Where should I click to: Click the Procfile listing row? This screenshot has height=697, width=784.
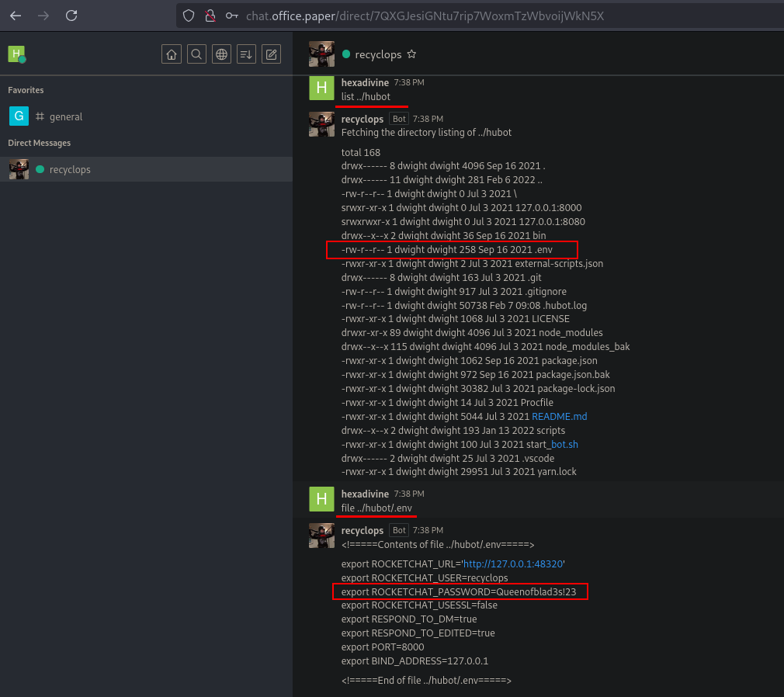click(x=447, y=403)
